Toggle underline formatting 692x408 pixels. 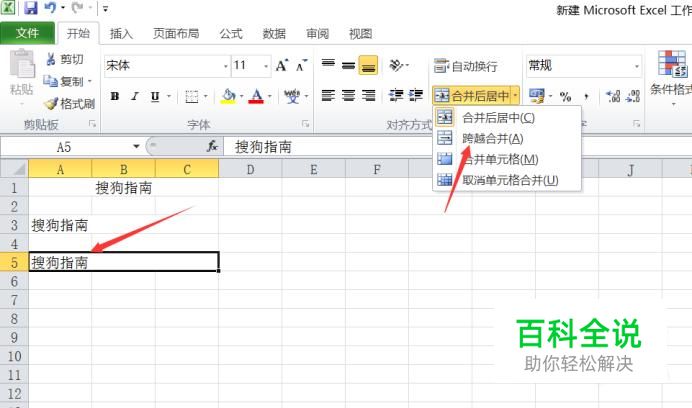click(155, 96)
